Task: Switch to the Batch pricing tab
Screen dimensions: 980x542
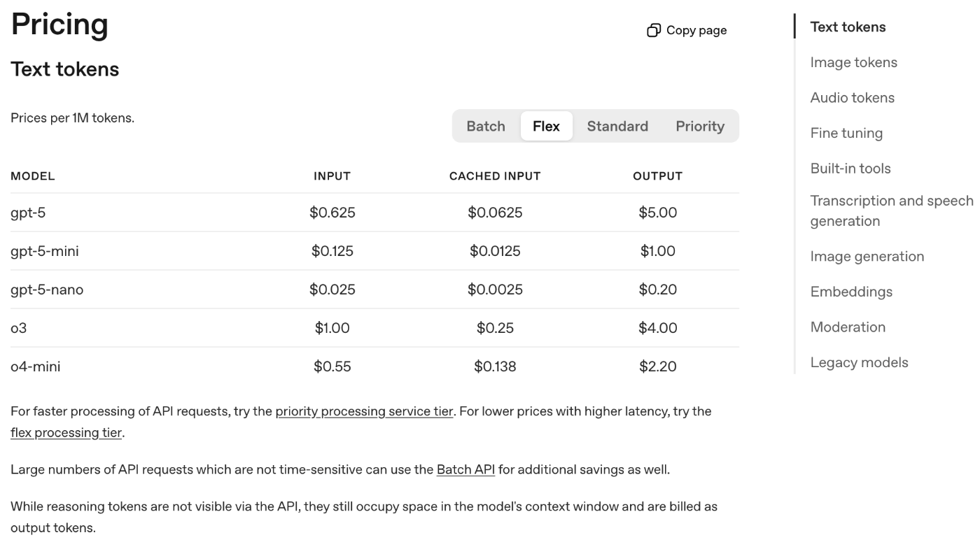Action: pos(486,127)
